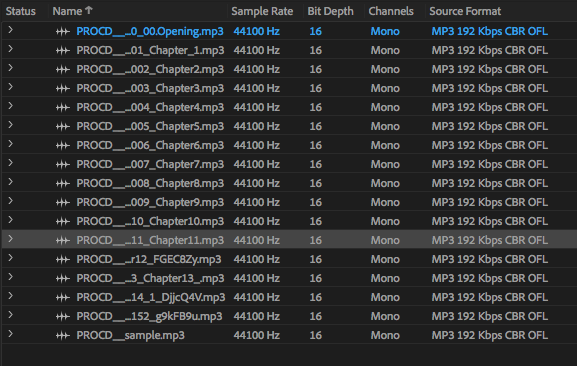Click waveform icon of 10_Chapter10.mp3
Screen dimensions: 577x366
pyautogui.click(x=63, y=222)
